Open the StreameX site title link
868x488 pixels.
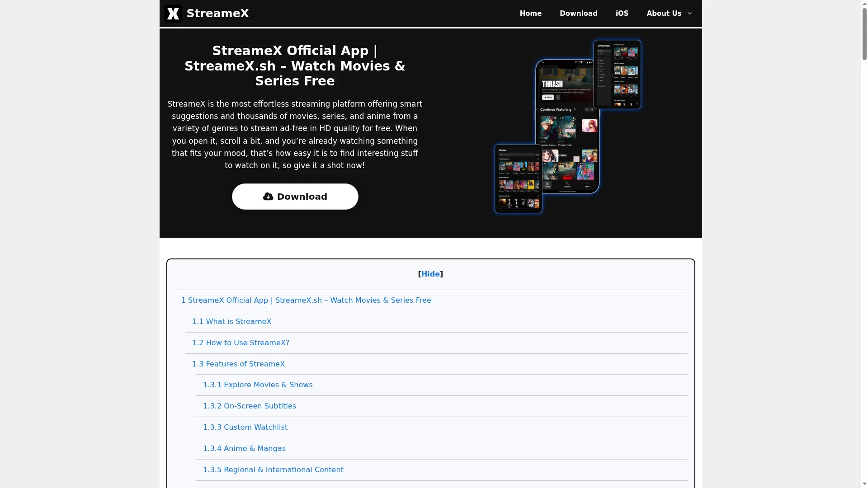pyautogui.click(x=217, y=14)
